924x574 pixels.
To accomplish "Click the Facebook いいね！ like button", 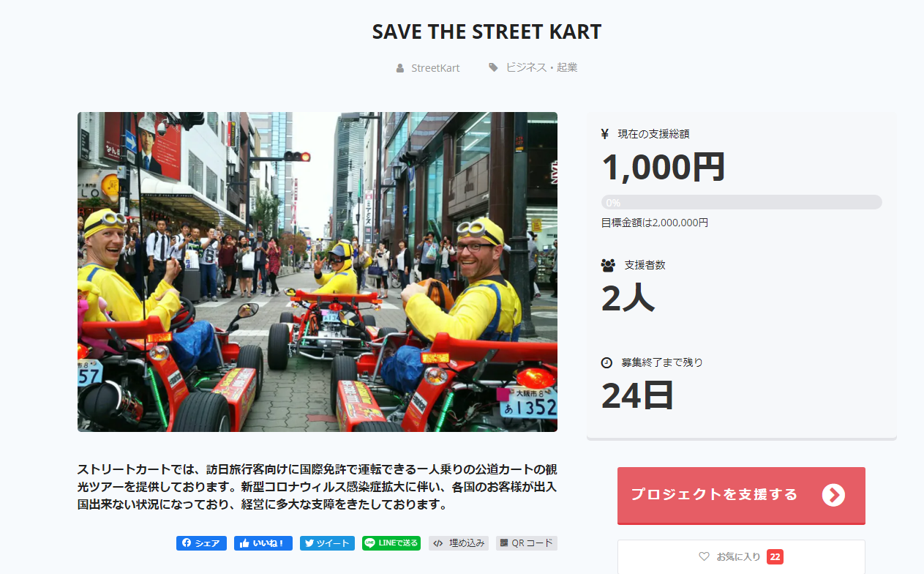I will coord(263,543).
